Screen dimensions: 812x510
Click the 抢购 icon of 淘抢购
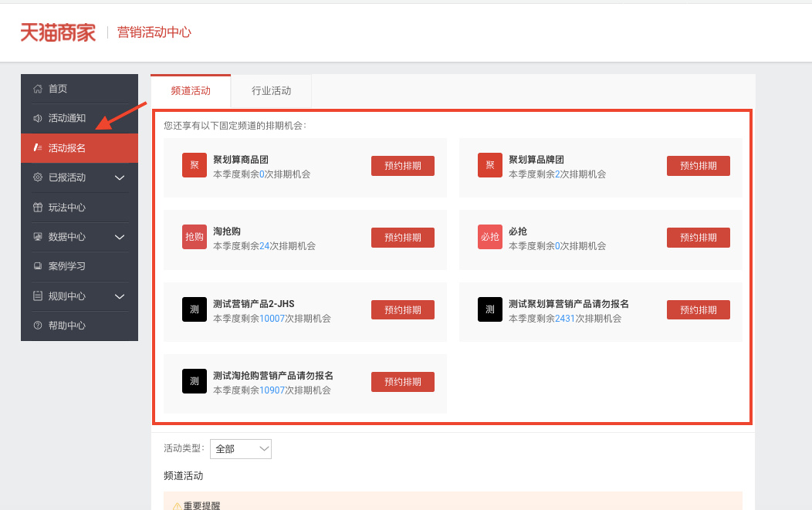[195, 237]
